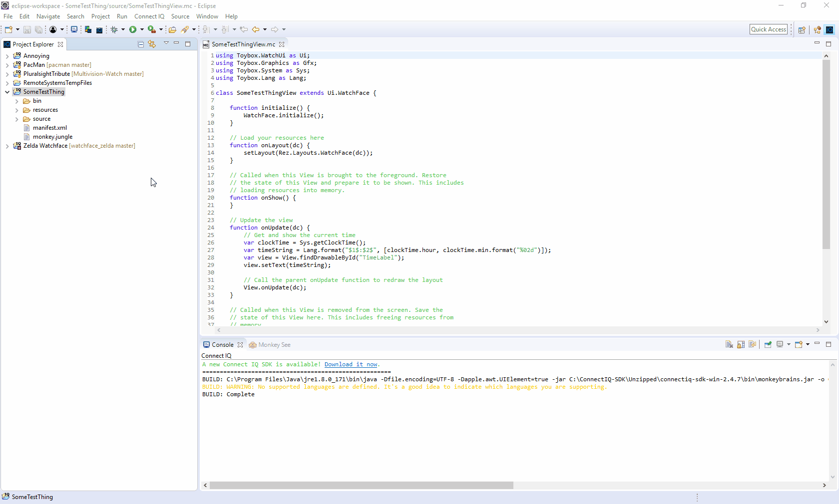Click the New wizard toolbar icon

tap(8, 29)
